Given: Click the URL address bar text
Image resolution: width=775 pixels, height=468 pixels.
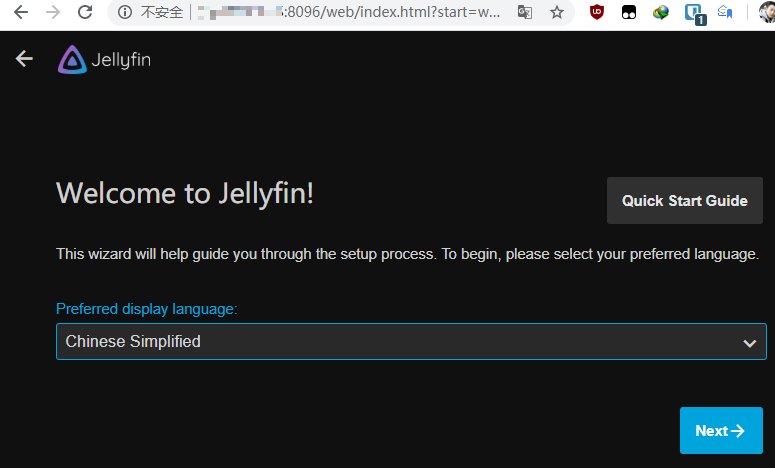Looking at the screenshot, I should 350,13.
